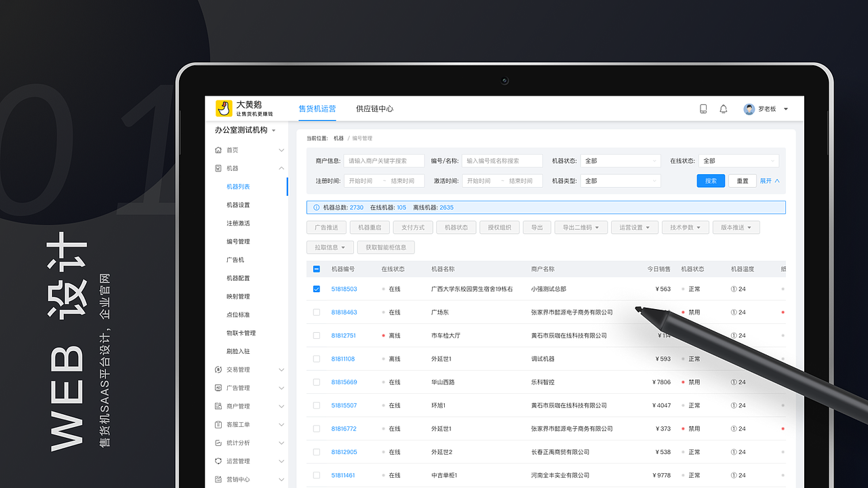This screenshot has height=488, width=868.
Task: Collapse the 机器 sidebar section chevron
Action: 281,168
